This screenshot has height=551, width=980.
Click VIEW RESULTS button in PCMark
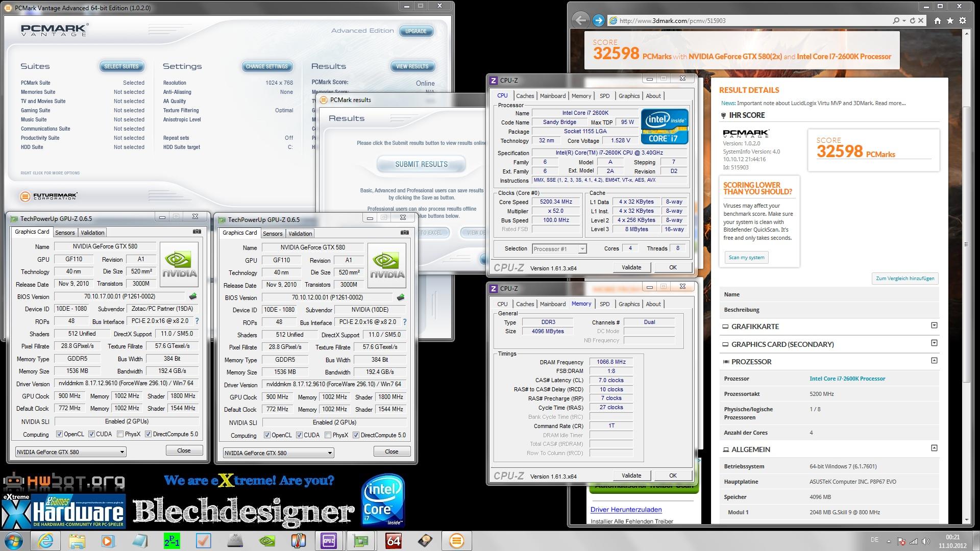412,66
